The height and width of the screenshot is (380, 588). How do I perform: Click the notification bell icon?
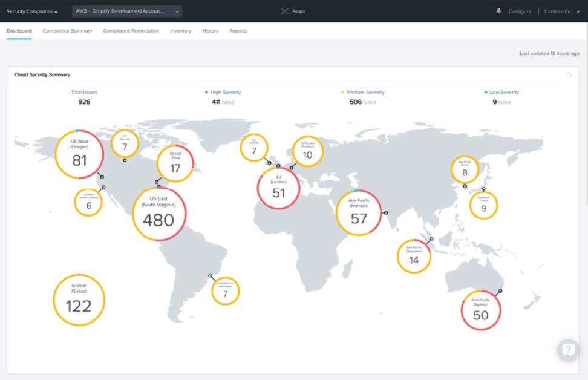(x=498, y=11)
